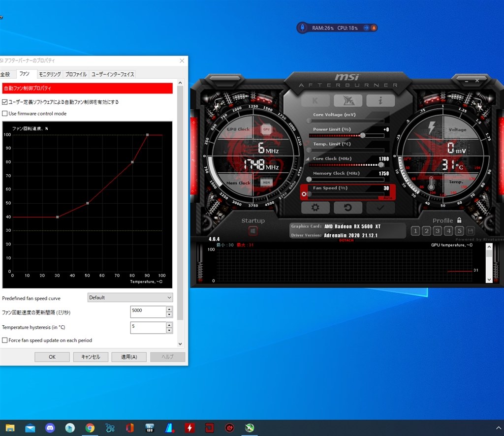Adjust the Power Limit slider handle
The image size is (504, 436).
(363, 135)
